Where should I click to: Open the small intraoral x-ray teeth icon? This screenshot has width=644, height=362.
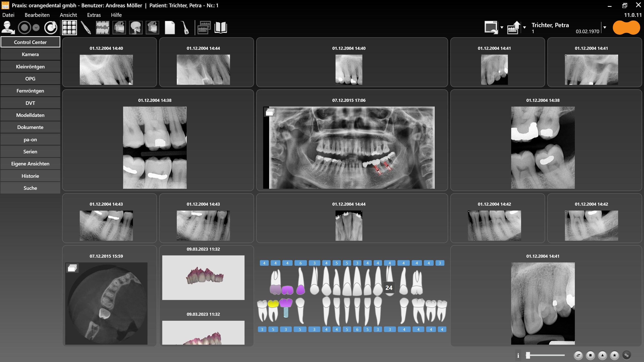point(103,28)
